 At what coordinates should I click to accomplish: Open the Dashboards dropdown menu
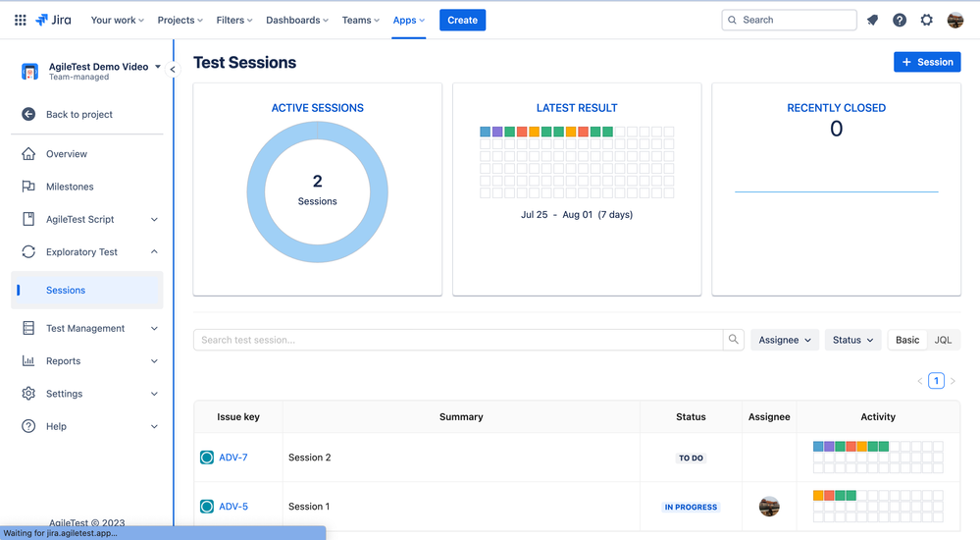click(297, 20)
